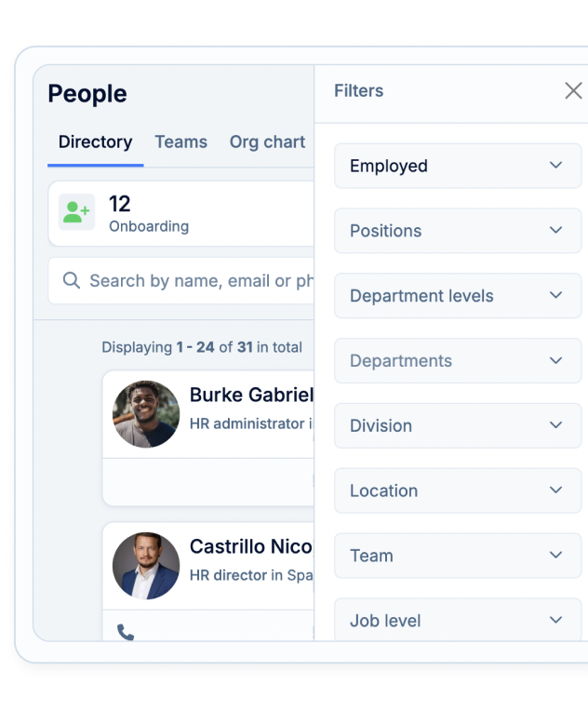Open the Positions filter dropdown

tap(457, 231)
